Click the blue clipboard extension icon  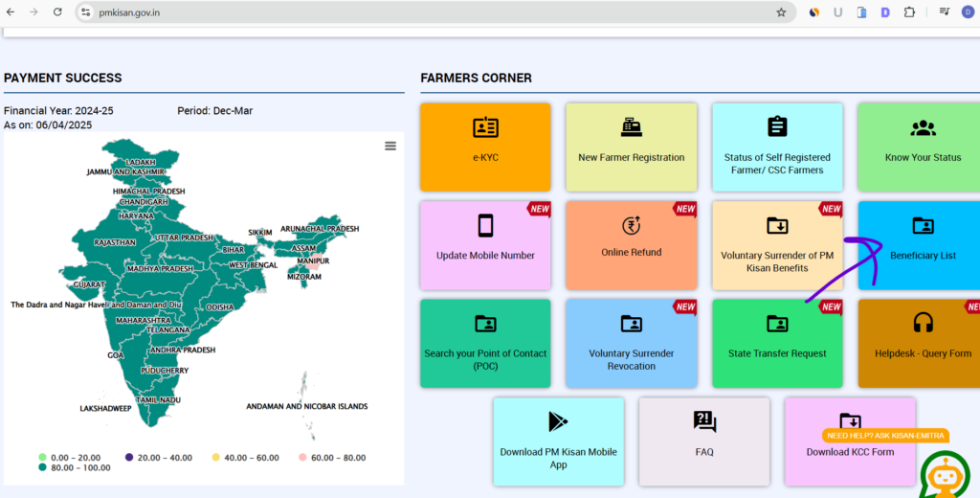[x=862, y=11]
